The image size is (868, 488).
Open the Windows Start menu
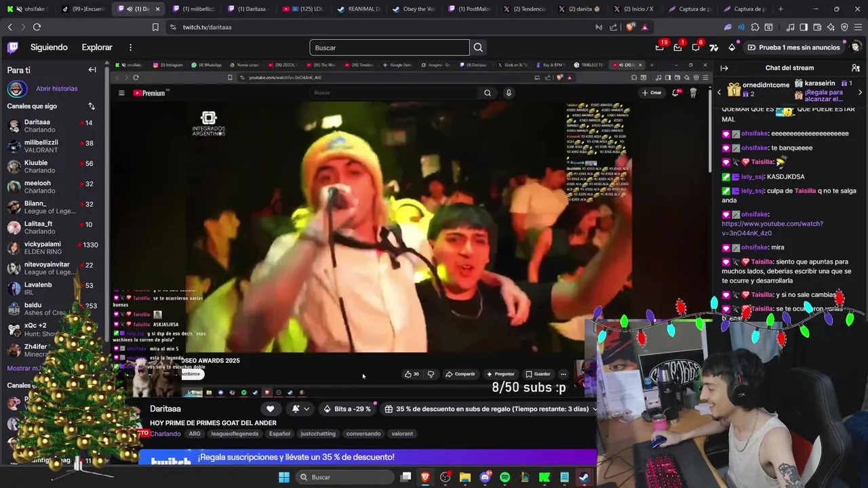pyautogui.click(x=284, y=477)
